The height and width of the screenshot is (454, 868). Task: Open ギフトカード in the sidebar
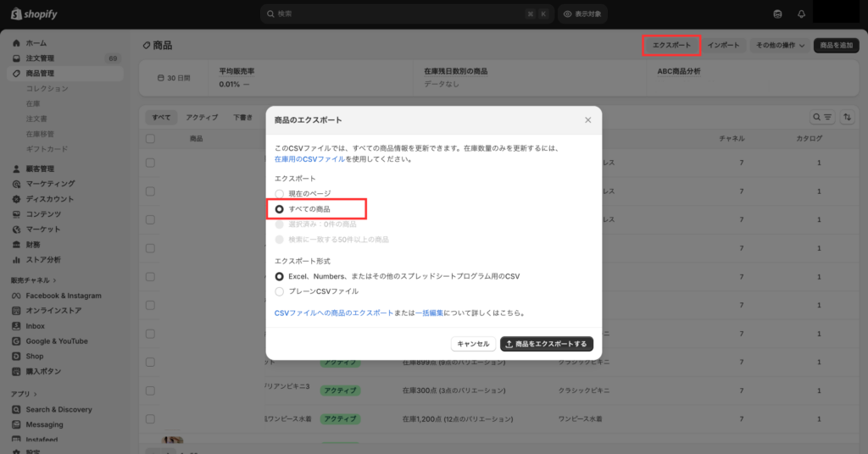[x=47, y=149]
